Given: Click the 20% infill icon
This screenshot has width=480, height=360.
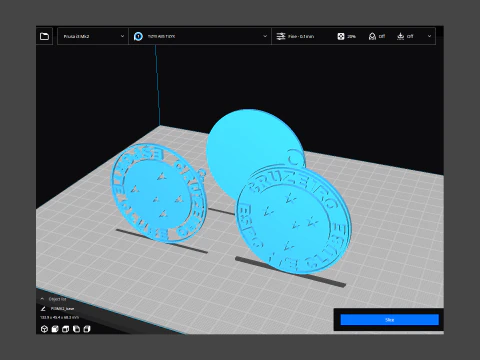Looking at the screenshot, I should click(x=341, y=36).
